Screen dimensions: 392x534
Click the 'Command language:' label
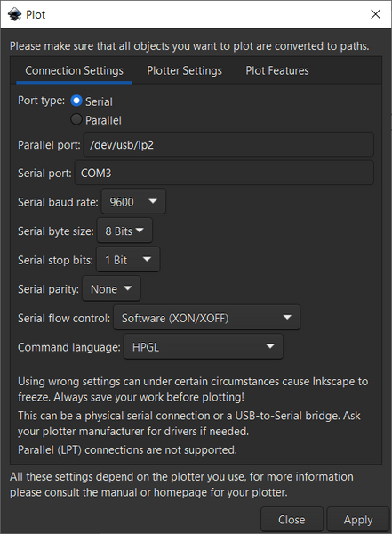click(x=69, y=347)
